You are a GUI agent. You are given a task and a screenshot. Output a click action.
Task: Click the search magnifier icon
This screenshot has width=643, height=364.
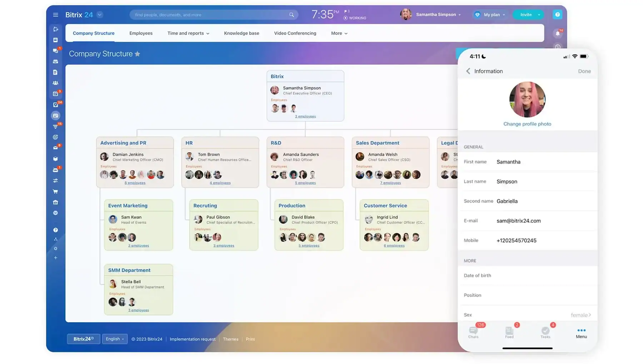coord(291,15)
